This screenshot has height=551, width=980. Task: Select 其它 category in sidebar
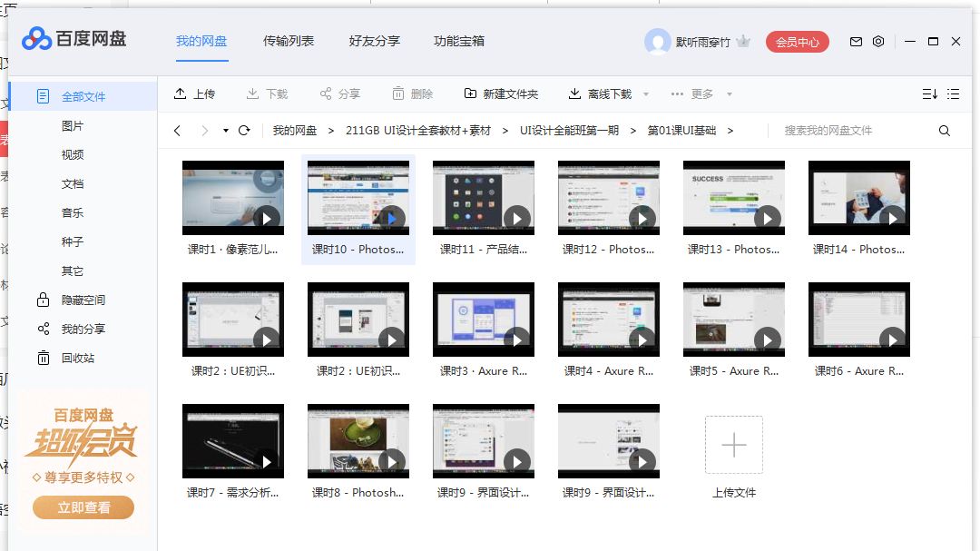(x=73, y=271)
